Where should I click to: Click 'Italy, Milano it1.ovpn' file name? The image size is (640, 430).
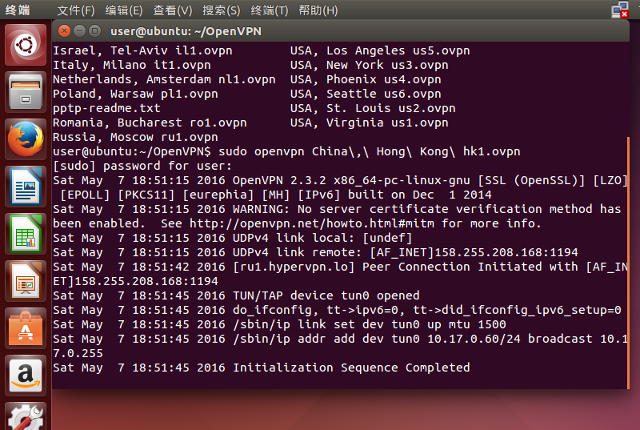(x=132, y=65)
